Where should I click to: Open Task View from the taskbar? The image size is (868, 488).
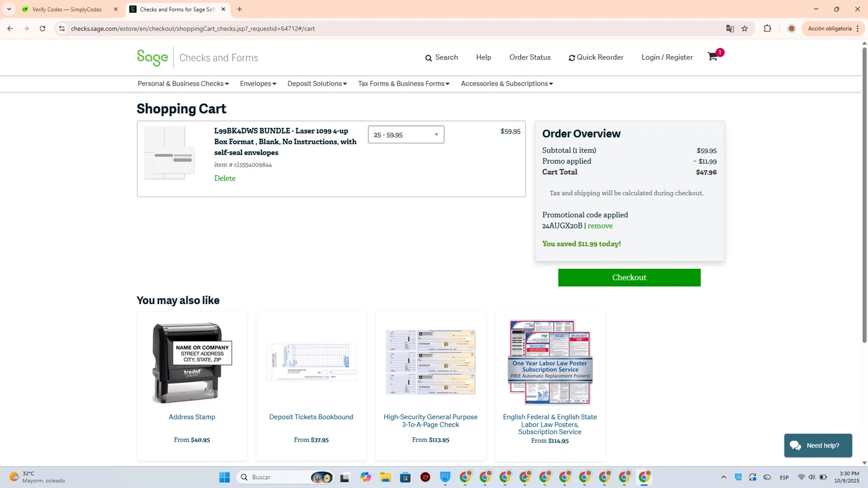pyautogui.click(x=345, y=477)
